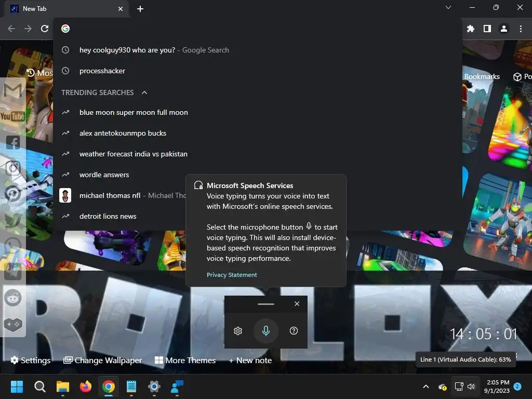Screen dimensions: 532x399
Task: Open the tab search dropdown arrow
Action: tap(448, 7)
